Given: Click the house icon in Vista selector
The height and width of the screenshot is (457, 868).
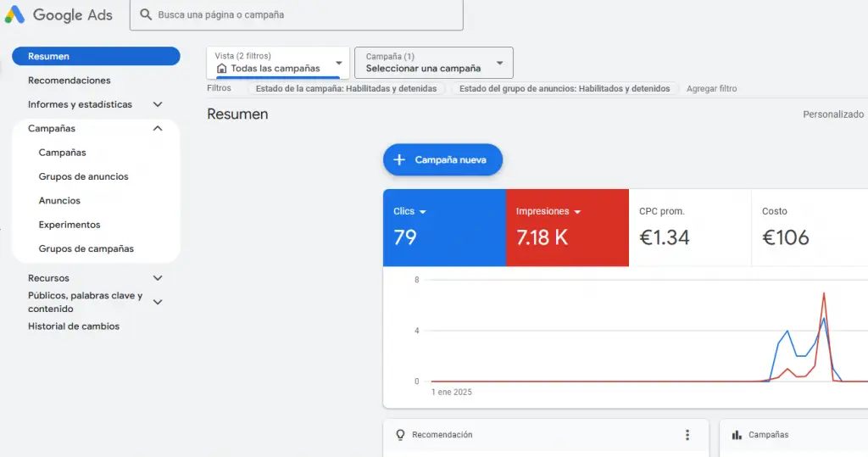Looking at the screenshot, I should pos(222,69).
